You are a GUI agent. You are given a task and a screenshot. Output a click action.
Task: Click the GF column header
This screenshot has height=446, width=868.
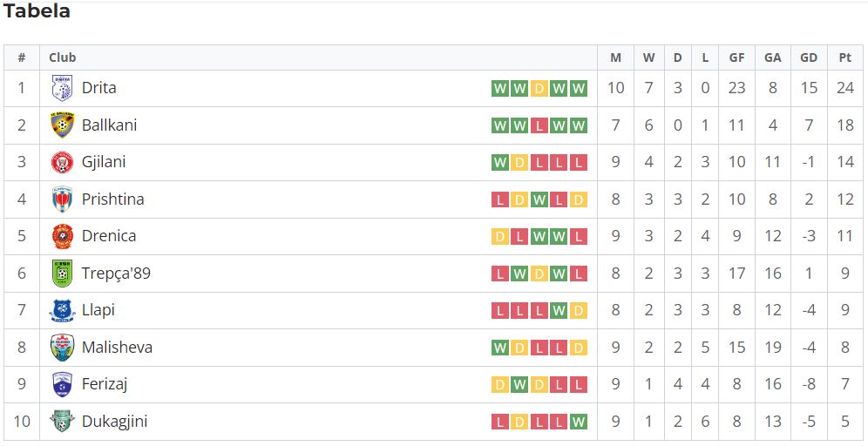coord(736,57)
